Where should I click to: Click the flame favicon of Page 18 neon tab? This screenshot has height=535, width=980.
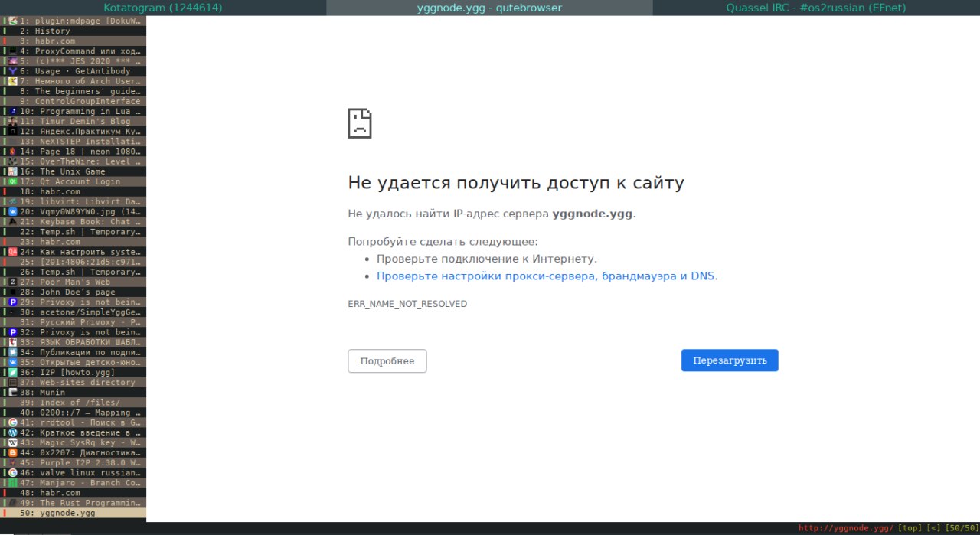[13, 152]
